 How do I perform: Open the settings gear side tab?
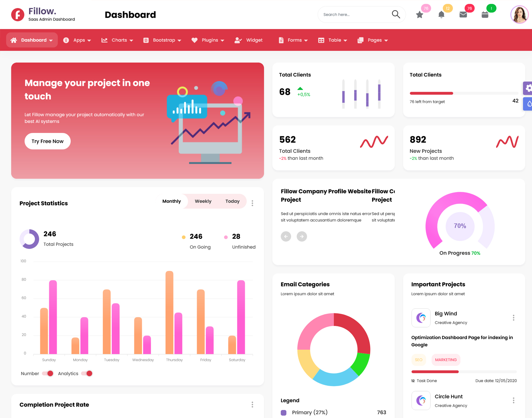(528, 88)
